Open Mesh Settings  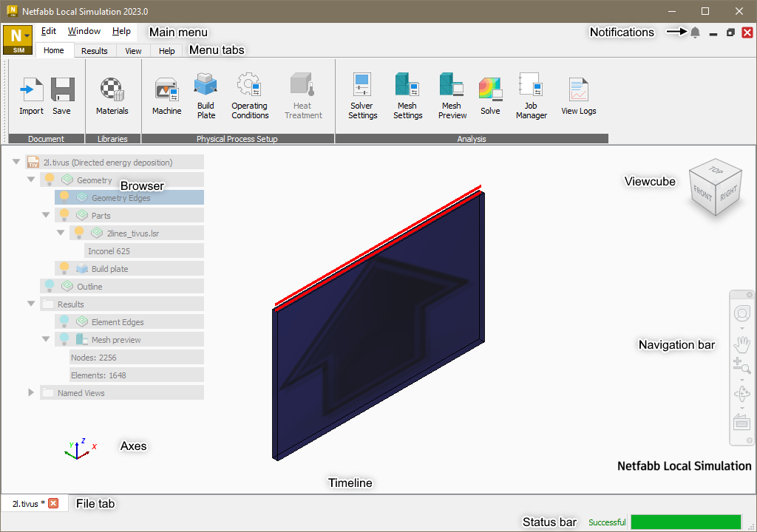pos(407,84)
